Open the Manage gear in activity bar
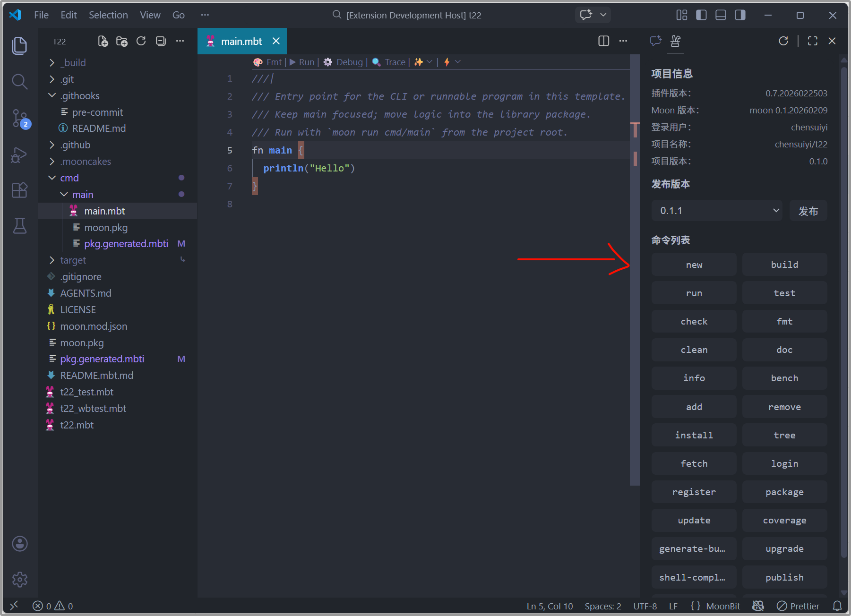851x616 pixels. click(19, 580)
